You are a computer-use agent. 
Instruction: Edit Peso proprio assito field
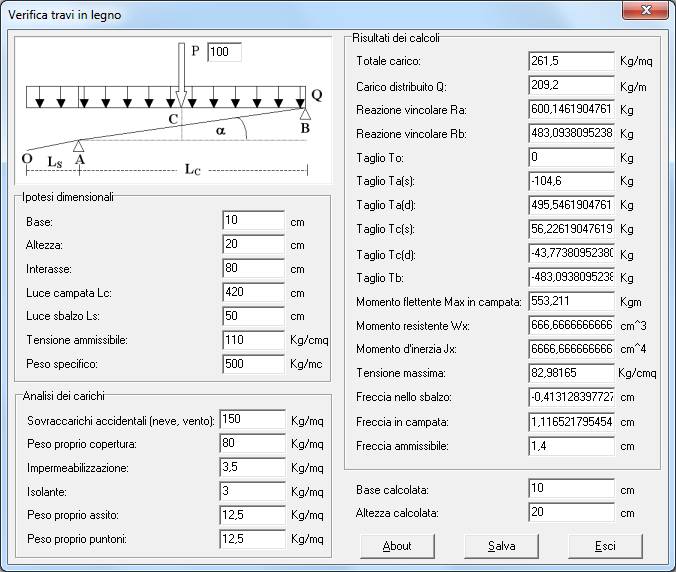pyautogui.click(x=252, y=515)
